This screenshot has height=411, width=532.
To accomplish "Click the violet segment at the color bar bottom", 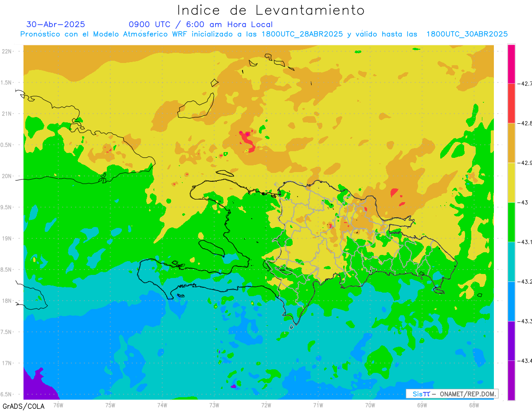I will point(511,380).
